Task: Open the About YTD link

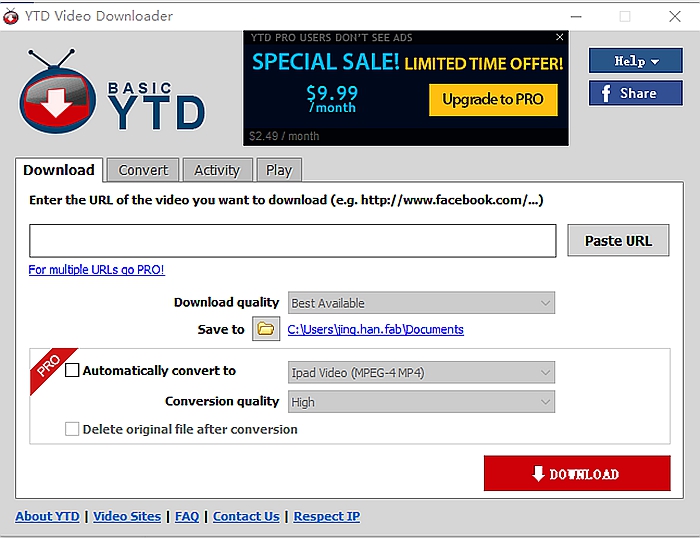Action: (x=47, y=516)
